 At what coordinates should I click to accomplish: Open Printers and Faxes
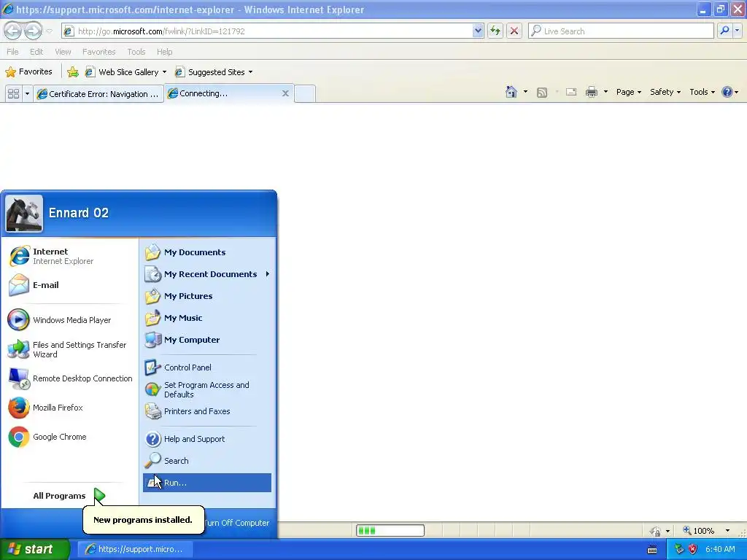coord(207,411)
